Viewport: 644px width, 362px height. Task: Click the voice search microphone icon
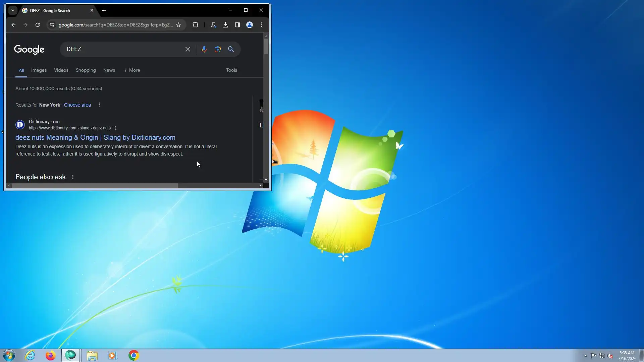204,49
